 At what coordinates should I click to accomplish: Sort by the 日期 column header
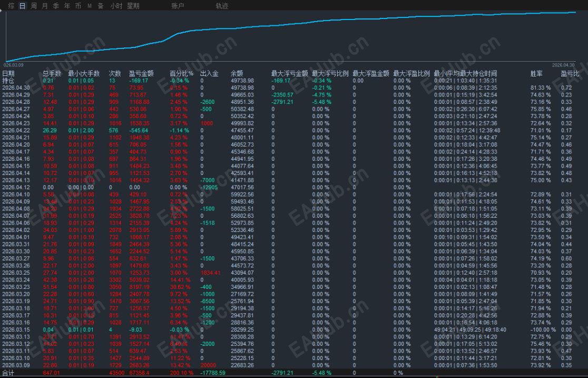pos(8,74)
